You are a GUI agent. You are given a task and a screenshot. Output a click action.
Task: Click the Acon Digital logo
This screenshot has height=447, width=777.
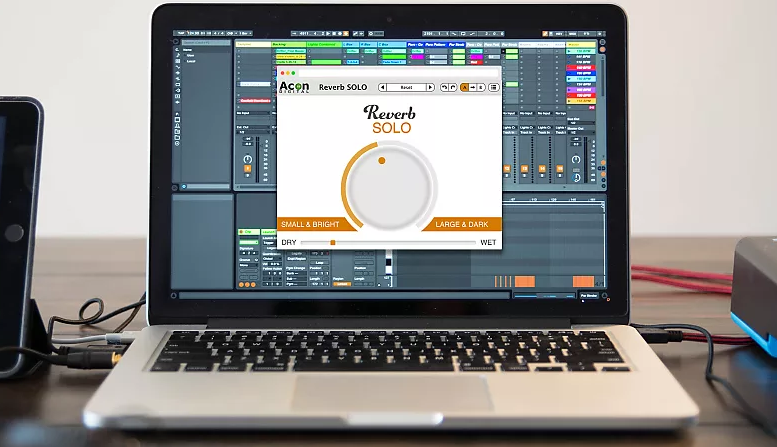[x=294, y=87]
